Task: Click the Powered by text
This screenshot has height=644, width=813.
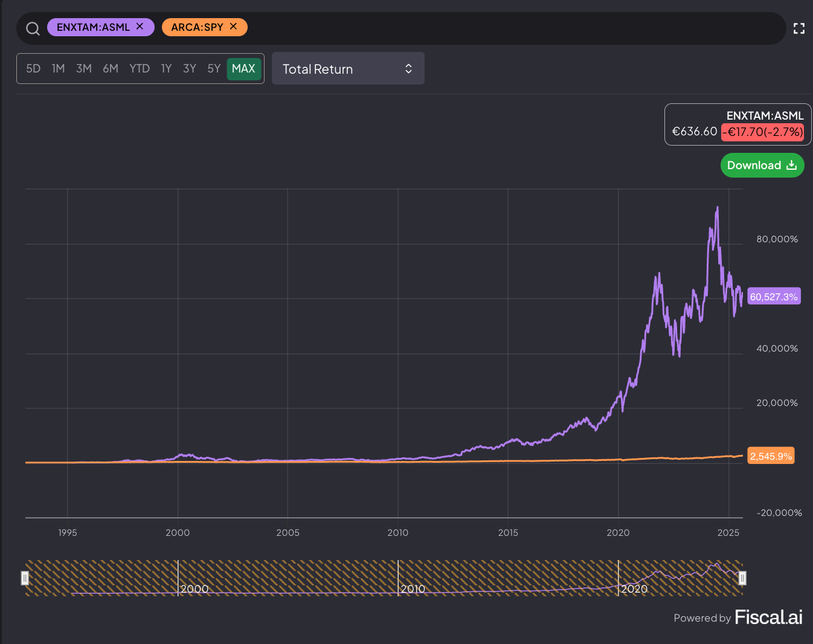Action: pos(702,618)
